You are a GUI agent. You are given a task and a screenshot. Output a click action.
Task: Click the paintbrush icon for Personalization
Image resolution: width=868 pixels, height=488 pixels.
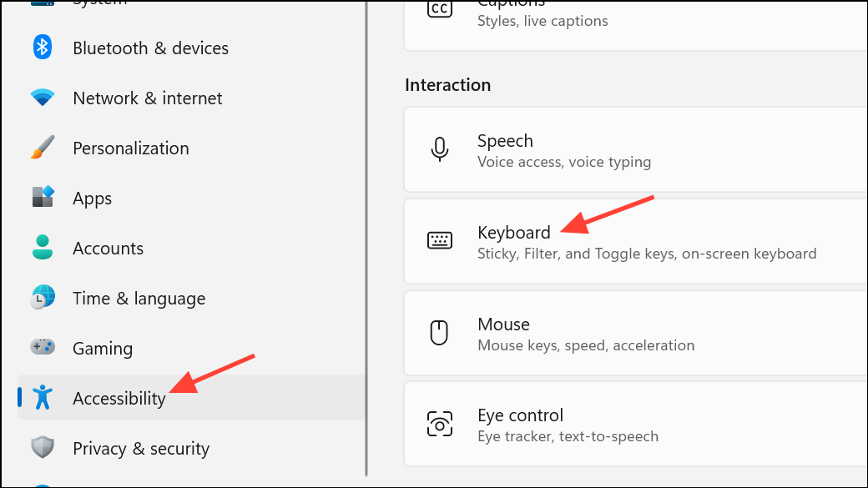point(42,148)
